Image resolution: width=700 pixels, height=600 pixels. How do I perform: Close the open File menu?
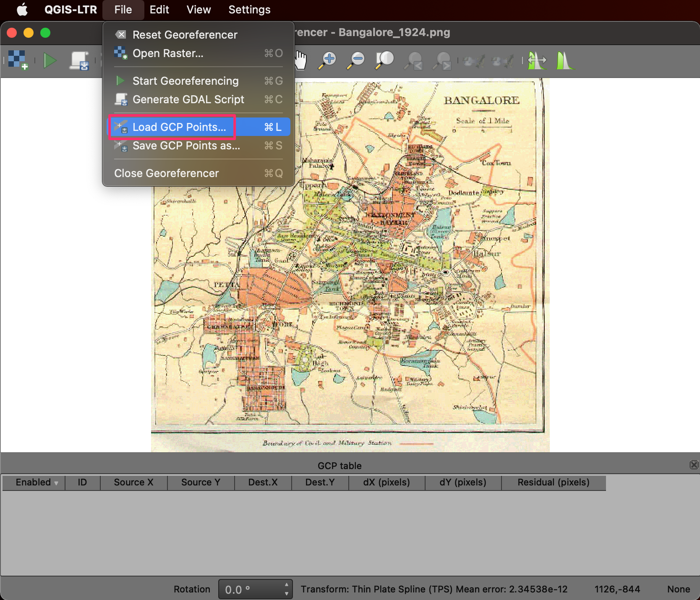tap(123, 9)
